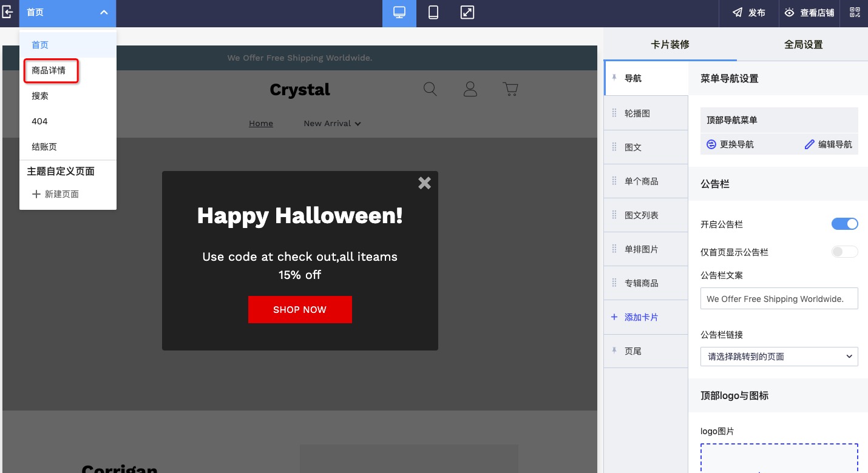This screenshot has height=473, width=868.
Task: Click the pin icon beside 页尾
Action: point(614,351)
